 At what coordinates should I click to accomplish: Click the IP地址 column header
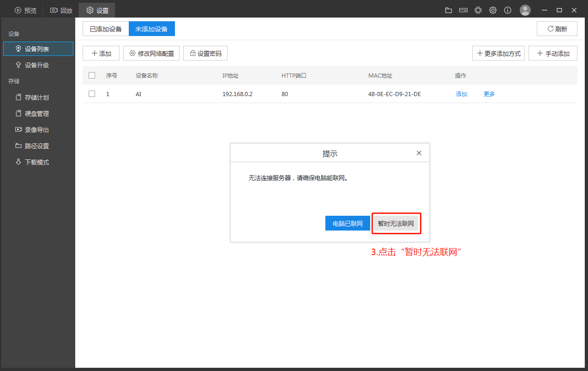[x=230, y=76]
